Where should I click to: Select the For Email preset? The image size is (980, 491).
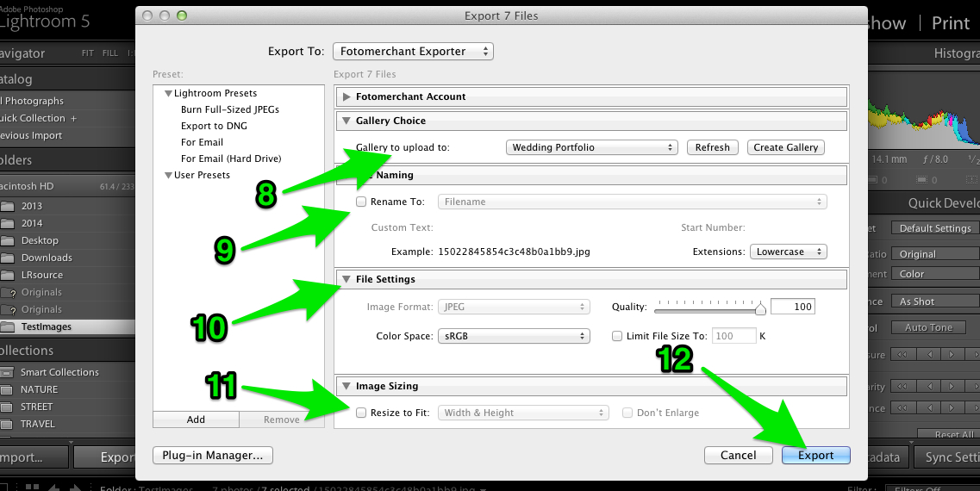point(202,142)
